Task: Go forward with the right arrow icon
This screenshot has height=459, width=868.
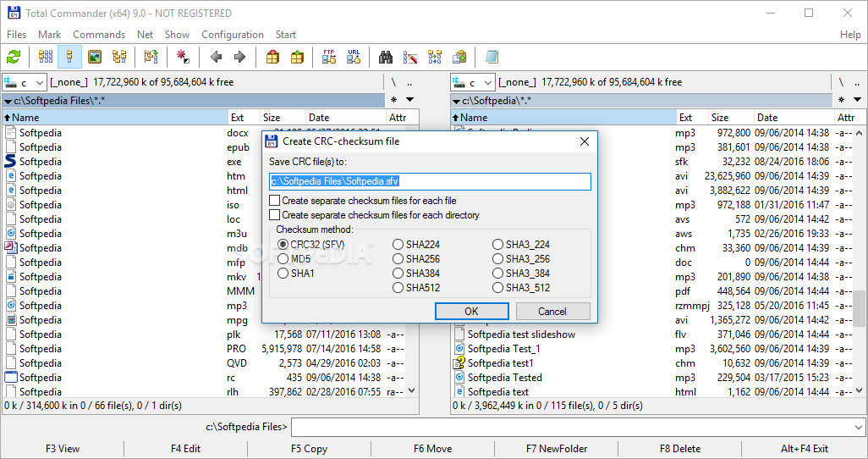Action: click(239, 57)
